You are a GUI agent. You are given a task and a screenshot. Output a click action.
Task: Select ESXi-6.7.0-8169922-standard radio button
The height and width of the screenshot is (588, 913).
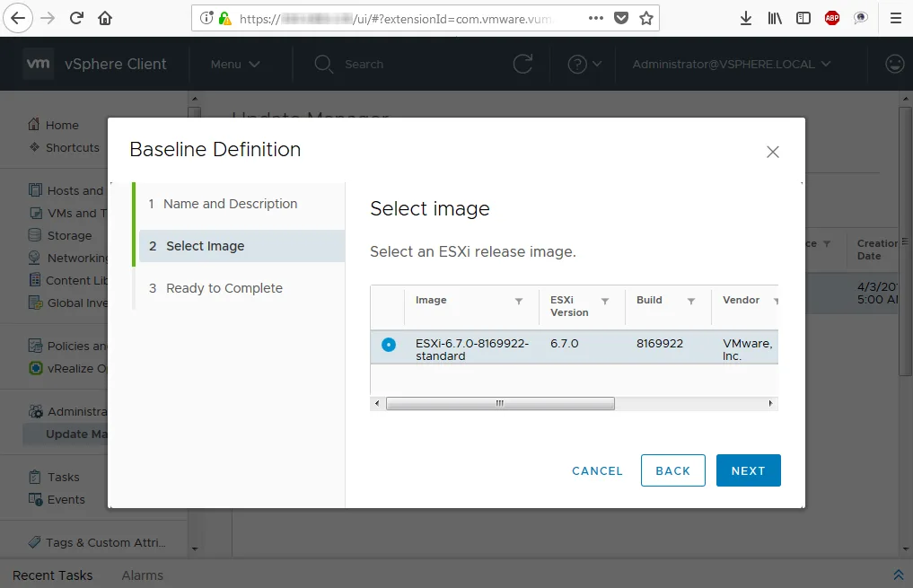coord(389,345)
